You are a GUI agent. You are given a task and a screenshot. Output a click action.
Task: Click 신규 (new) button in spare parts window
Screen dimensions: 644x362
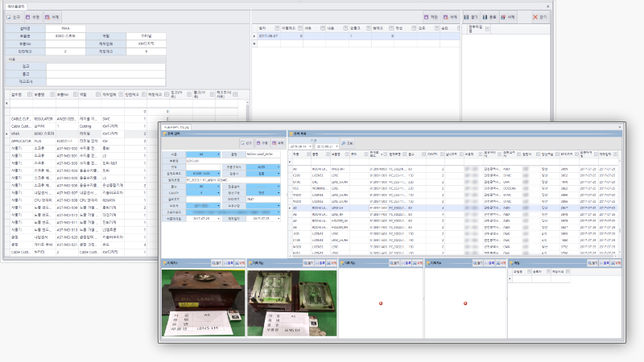(13, 17)
